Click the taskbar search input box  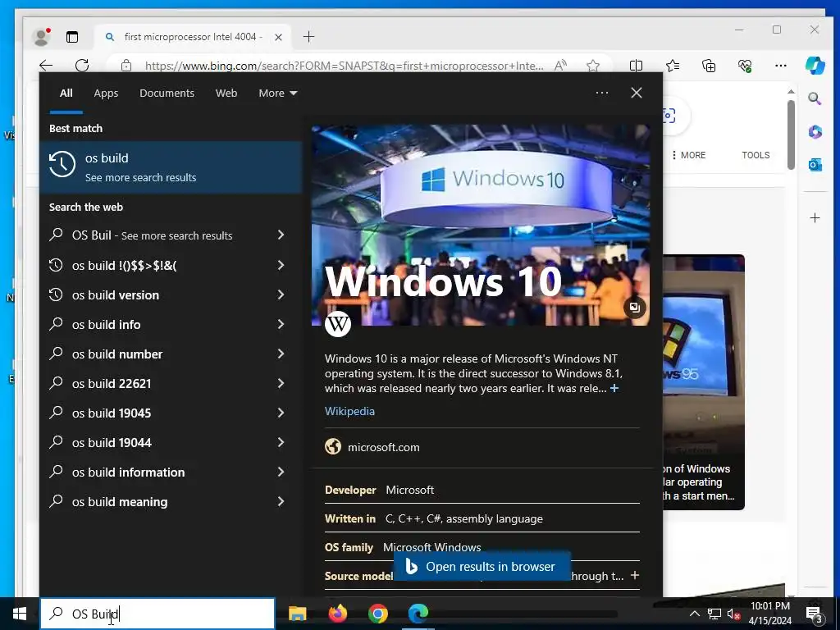[157, 614]
